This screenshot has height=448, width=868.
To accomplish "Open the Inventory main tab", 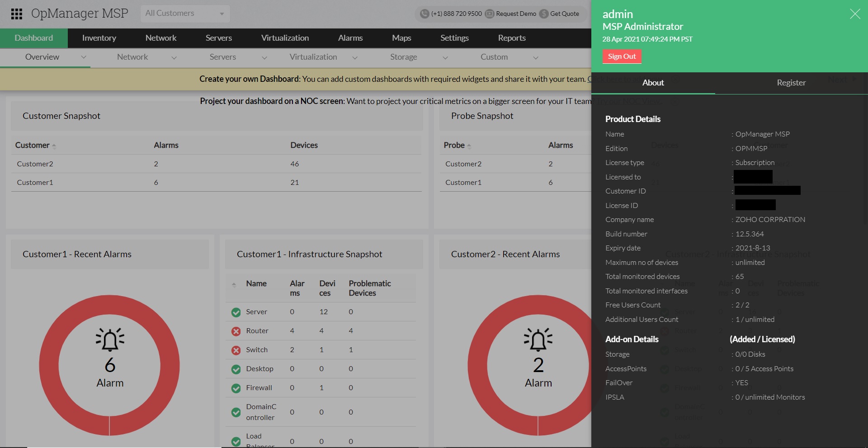I will click(x=99, y=38).
